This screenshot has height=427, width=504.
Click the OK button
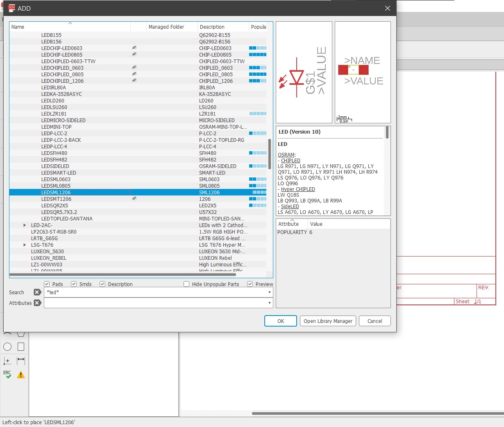280,321
